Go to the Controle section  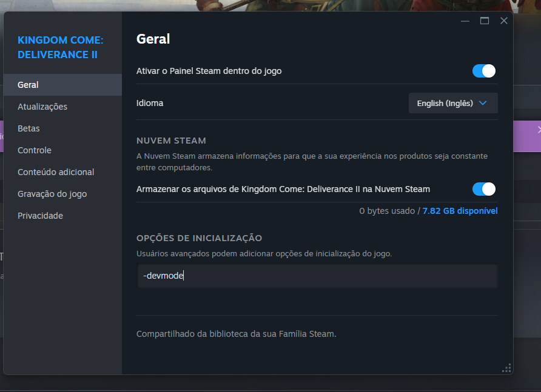click(x=62, y=150)
